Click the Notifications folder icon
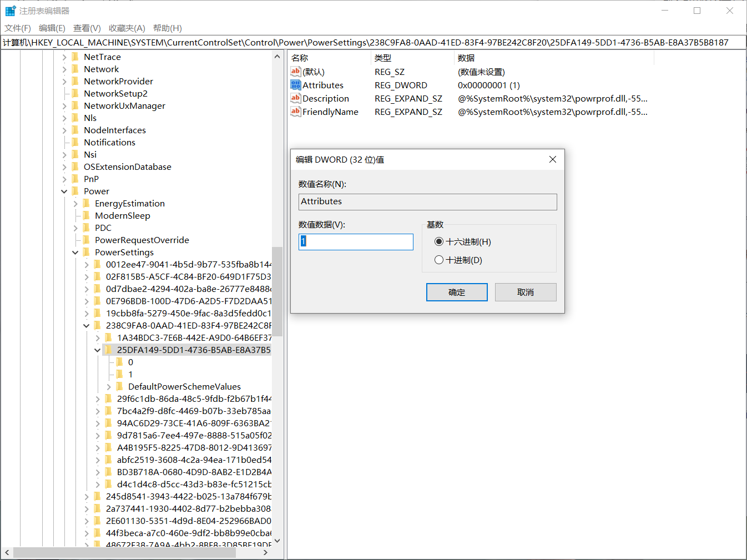 pos(75,142)
